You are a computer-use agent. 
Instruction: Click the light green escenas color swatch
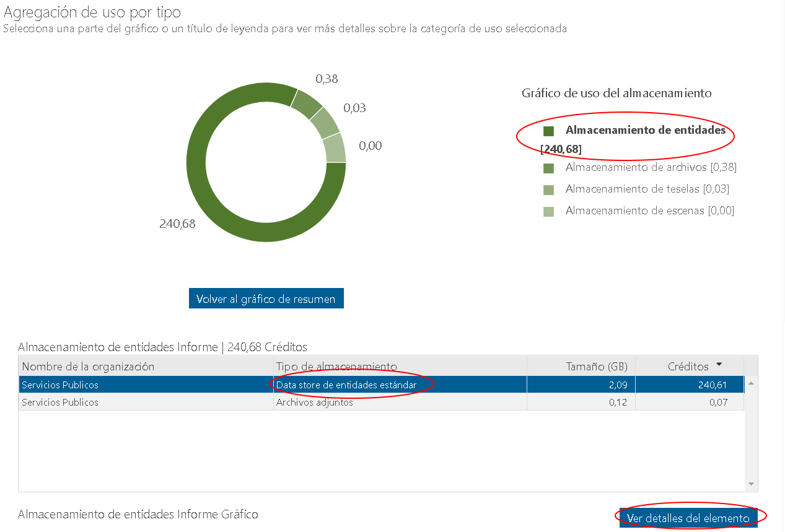[x=549, y=211]
